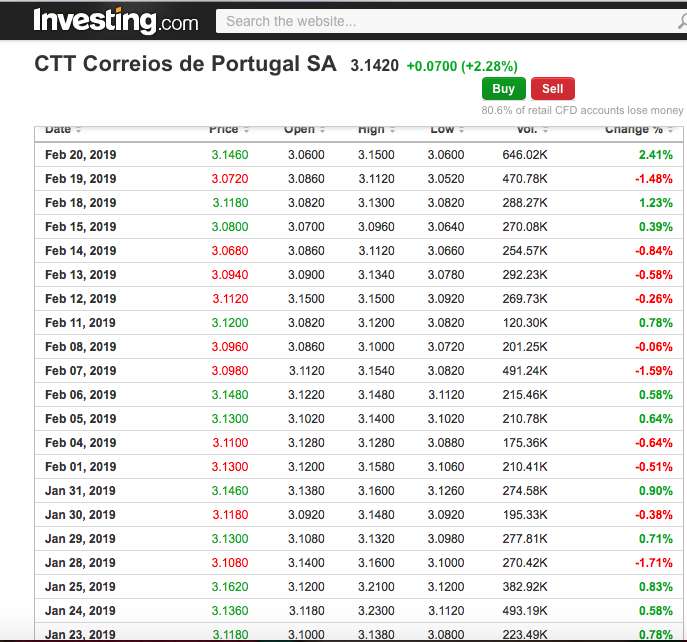Click the 195.33K volume value

pyautogui.click(x=525, y=514)
